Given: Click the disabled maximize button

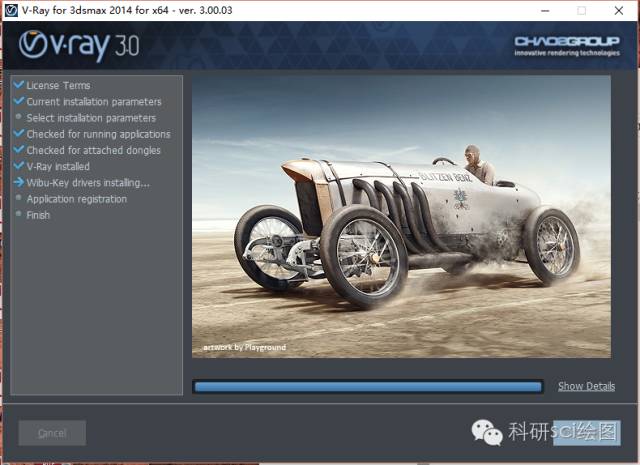Looking at the screenshot, I should click(582, 11).
